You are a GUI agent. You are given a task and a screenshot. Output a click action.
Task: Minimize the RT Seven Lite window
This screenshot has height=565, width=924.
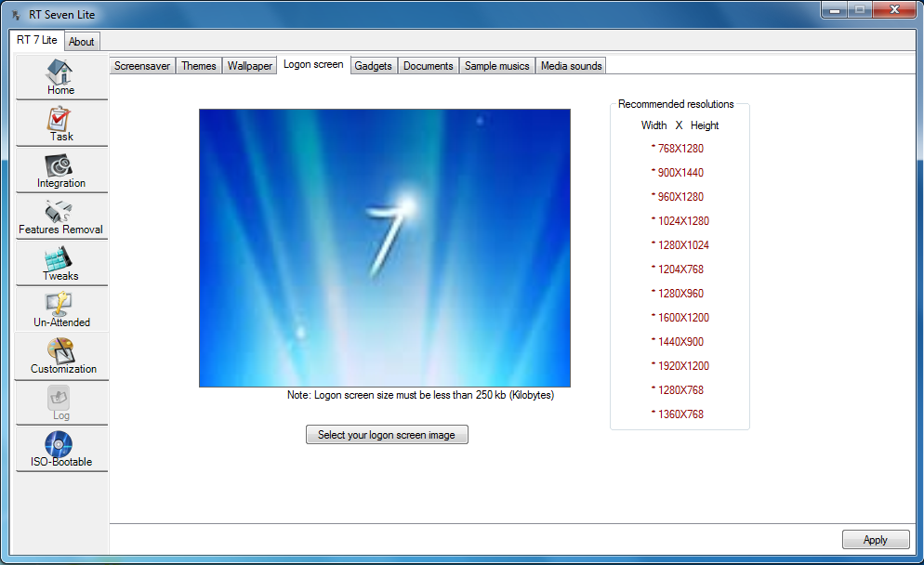835,9
